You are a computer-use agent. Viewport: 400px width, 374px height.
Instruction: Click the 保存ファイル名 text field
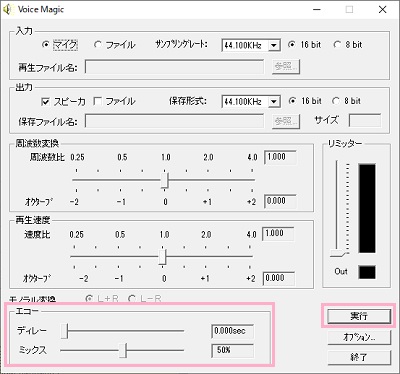[x=174, y=121]
